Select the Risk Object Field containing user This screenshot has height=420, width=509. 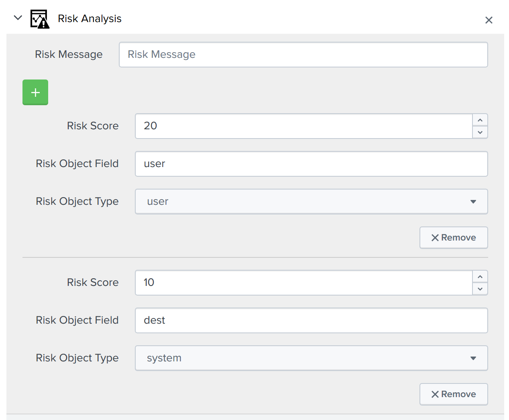pyautogui.click(x=311, y=164)
